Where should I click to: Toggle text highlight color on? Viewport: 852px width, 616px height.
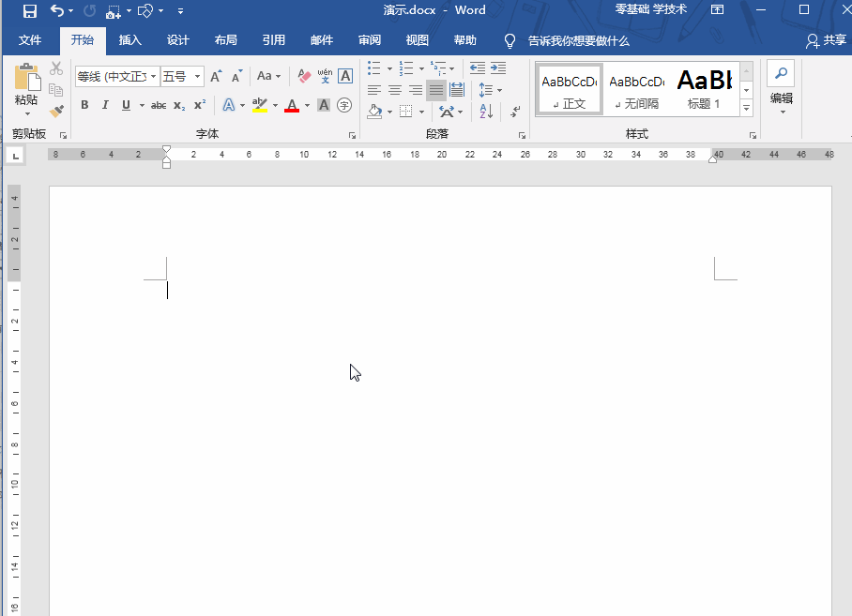tap(259, 103)
